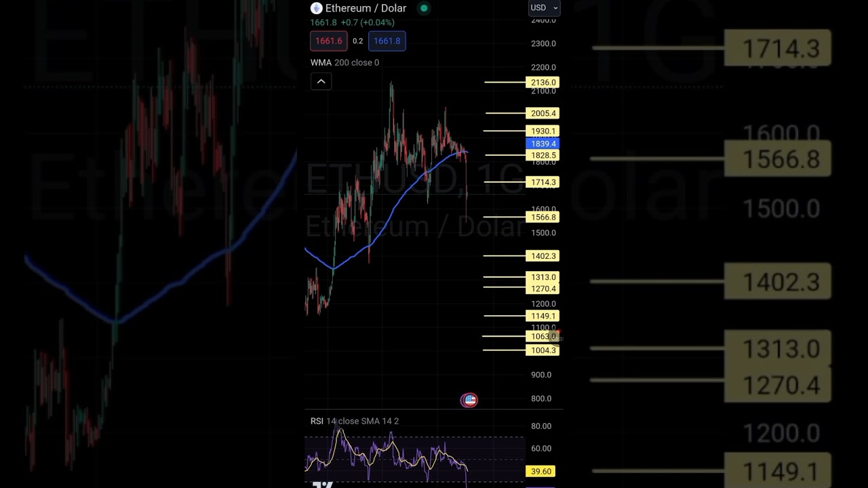Select the yellow horizontal line at 2136.0
This screenshot has width=868, height=488.
coord(505,83)
